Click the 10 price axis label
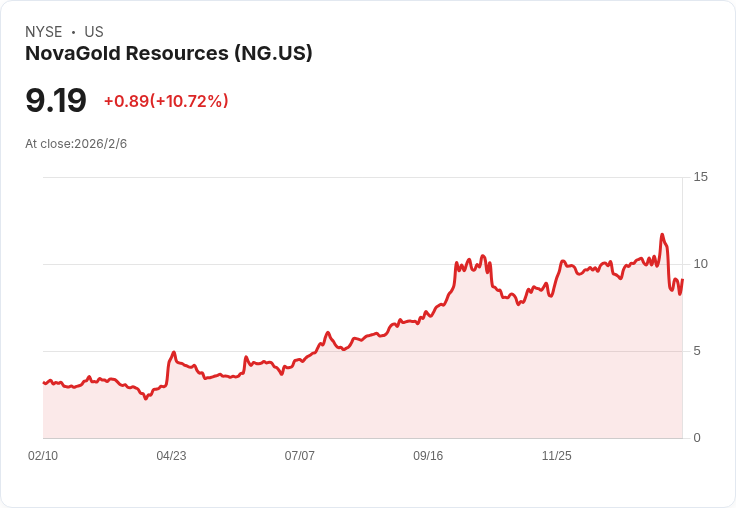The width and height of the screenshot is (736, 508). pyautogui.click(x=700, y=264)
